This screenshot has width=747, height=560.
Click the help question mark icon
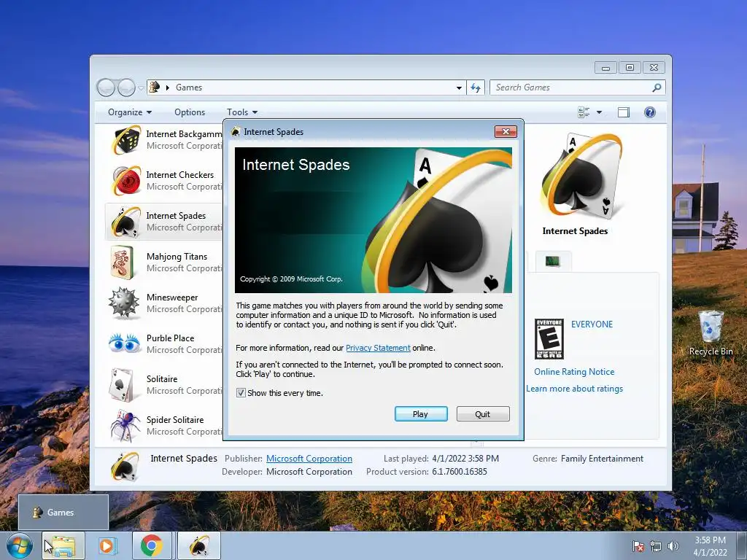[649, 112]
